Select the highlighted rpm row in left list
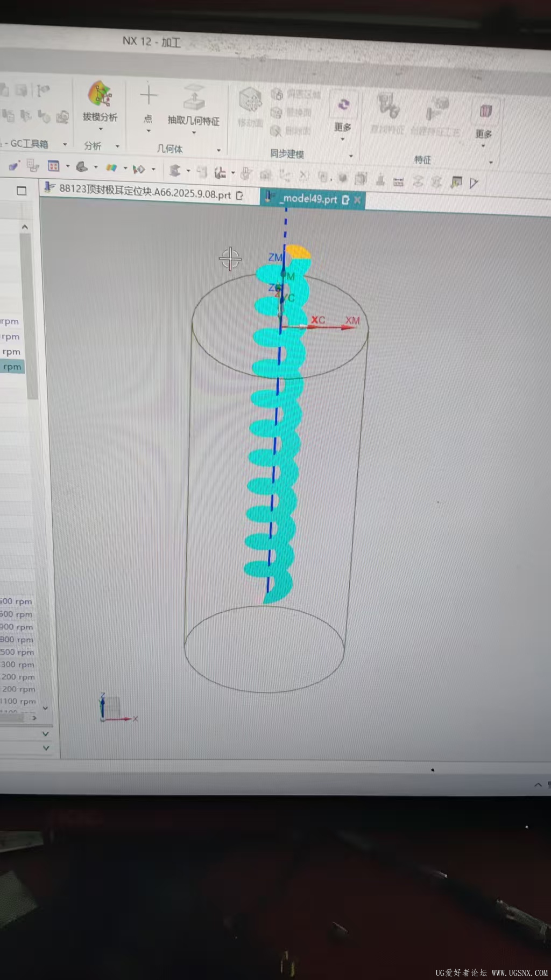This screenshot has height=980, width=551. click(x=12, y=367)
